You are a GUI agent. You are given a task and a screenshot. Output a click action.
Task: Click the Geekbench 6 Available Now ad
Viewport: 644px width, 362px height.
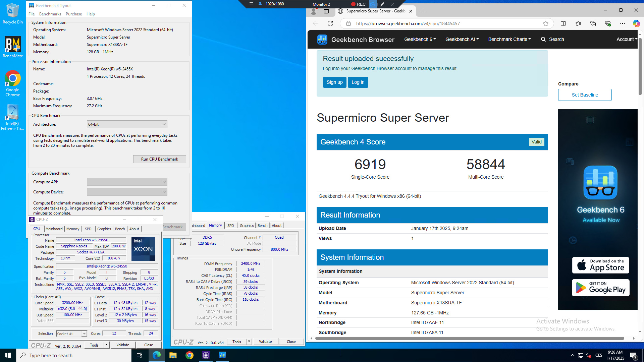click(598, 209)
